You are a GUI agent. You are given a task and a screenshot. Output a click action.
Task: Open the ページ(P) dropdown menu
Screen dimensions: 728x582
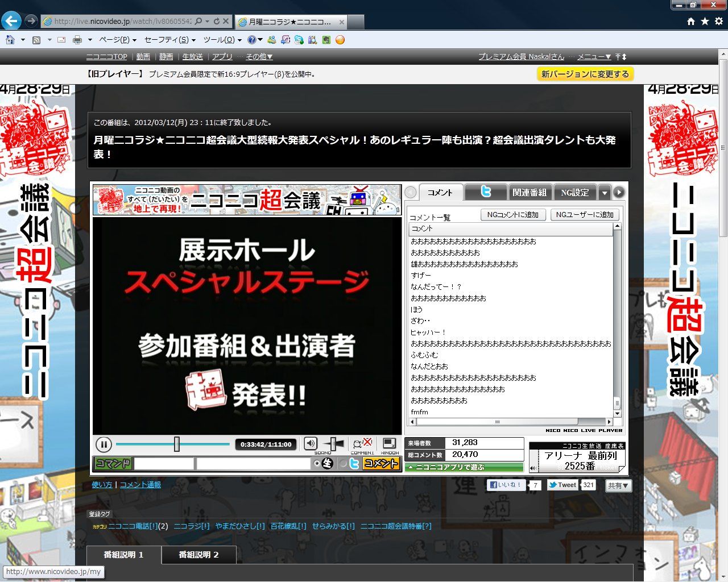click(118, 40)
